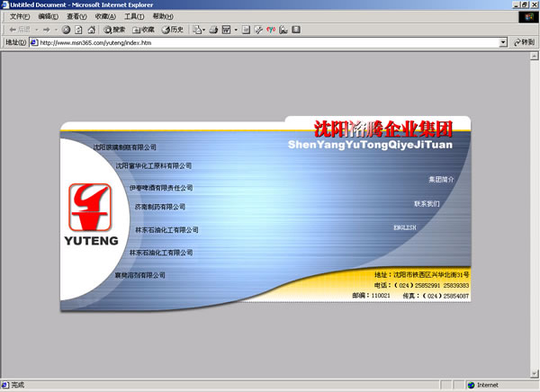
Task: Open the 查看(V) View menu
Action: [x=76, y=16]
